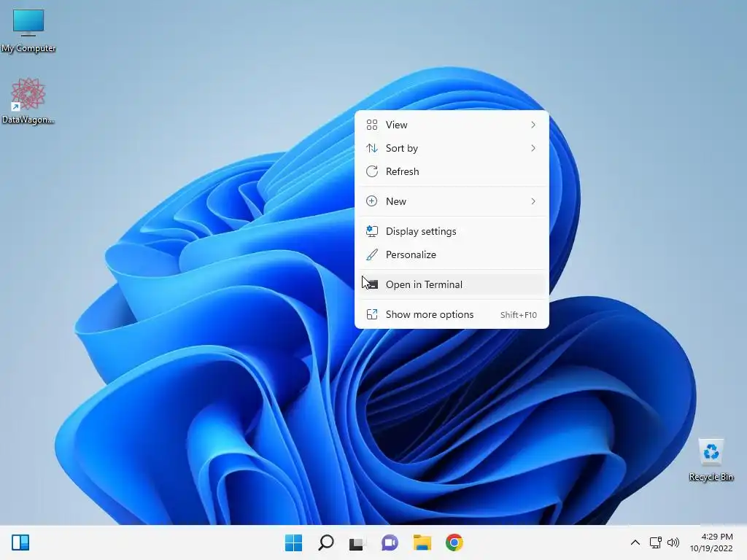Open Display settings from context menu
747x560 pixels.
(x=452, y=231)
